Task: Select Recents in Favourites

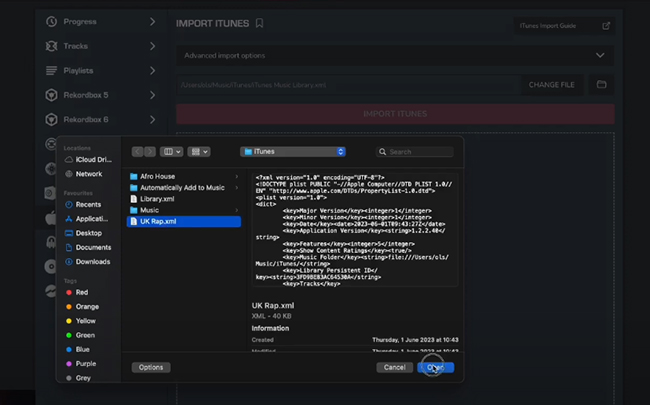Action: pyautogui.click(x=83, y=204)
